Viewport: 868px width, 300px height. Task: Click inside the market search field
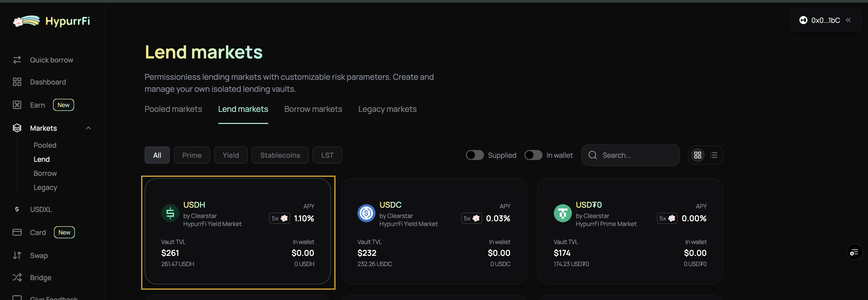[x=630, y=155]
